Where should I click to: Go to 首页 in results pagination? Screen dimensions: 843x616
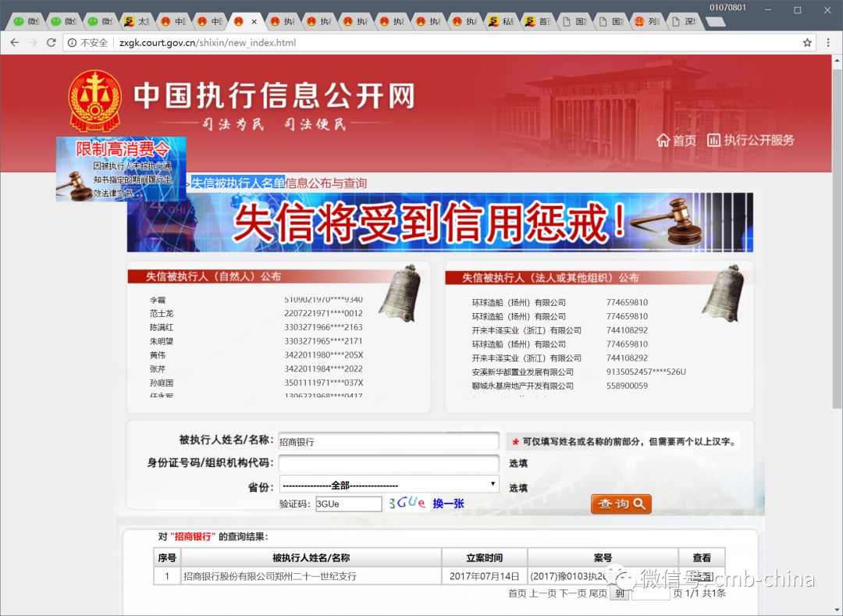(x=518, y=593)
